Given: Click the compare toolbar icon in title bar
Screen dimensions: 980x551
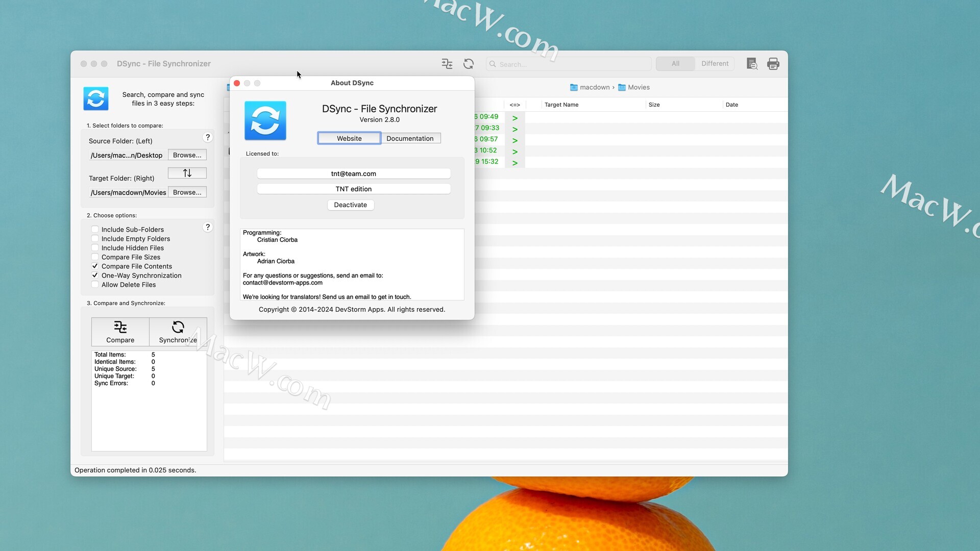Looking at the screenshot, I should click(447, 64).
